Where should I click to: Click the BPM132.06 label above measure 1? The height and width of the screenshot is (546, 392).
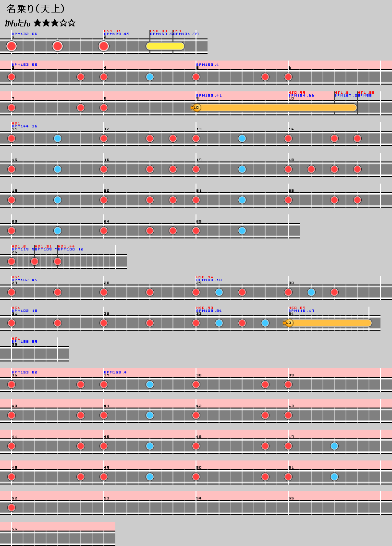point(24,34)
